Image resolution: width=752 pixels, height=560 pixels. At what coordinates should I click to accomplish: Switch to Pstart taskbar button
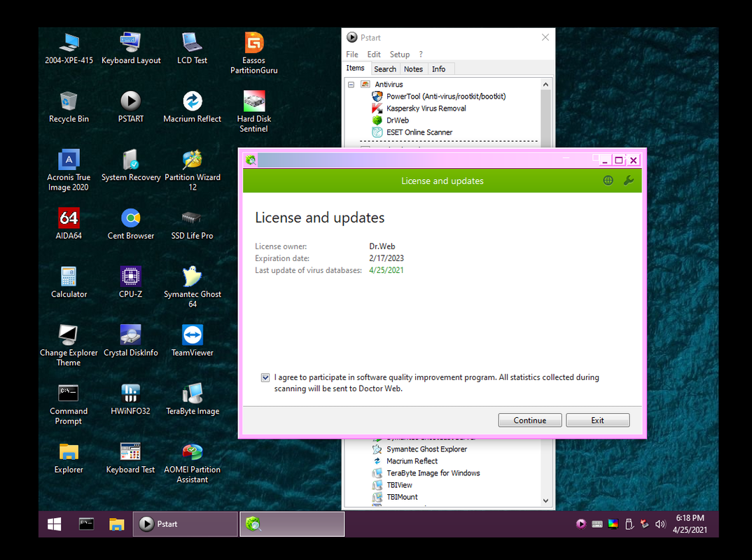(x=185, y=524)
